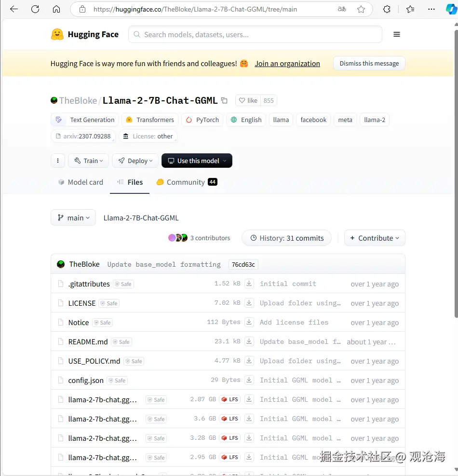The image size is (458, 476).
Task: Open the arxiv:2307.09288 tag
Action: click(83, 136)
